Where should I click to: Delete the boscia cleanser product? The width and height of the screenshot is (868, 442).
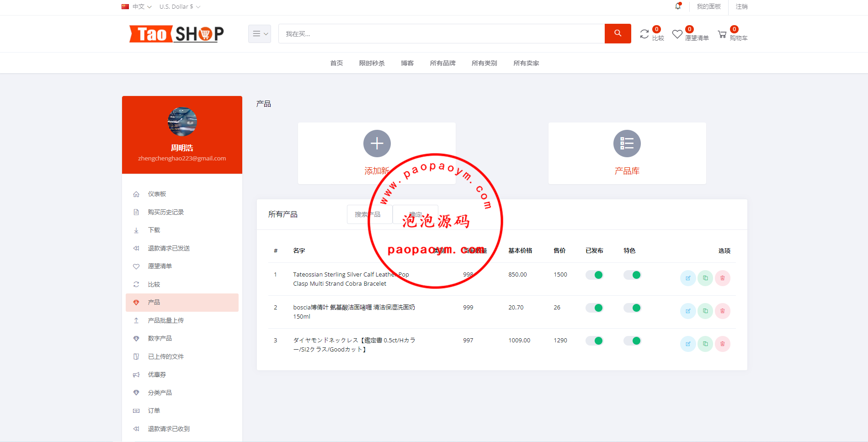tap(722, 311)
